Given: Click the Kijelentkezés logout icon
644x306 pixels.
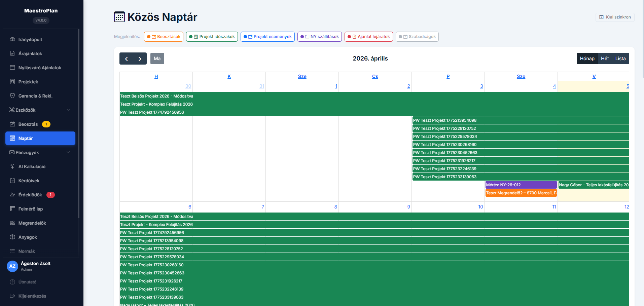Looking at the screenshot, I should tap(12, 296).
